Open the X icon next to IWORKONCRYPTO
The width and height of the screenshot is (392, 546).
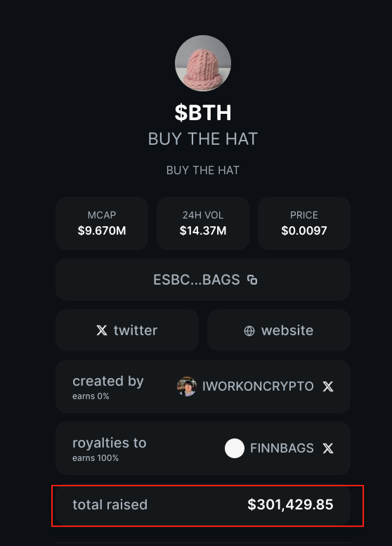(328, 386)
